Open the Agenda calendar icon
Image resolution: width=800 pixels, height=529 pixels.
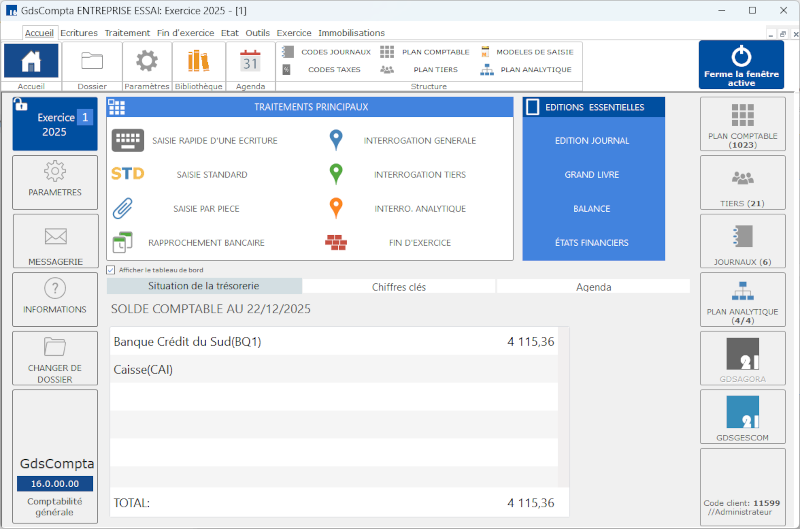tap(250, 61)
